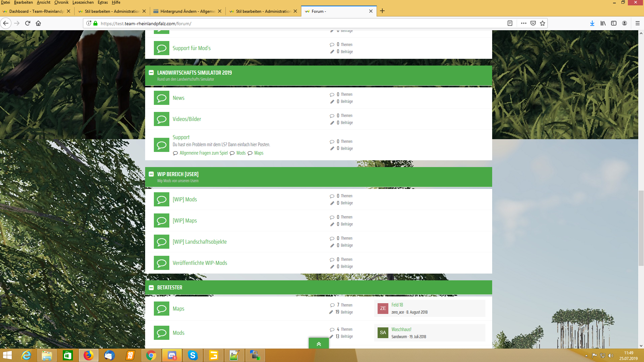
Task: Collapse the WIP Bereich [User] category
Action: [151, 174]
